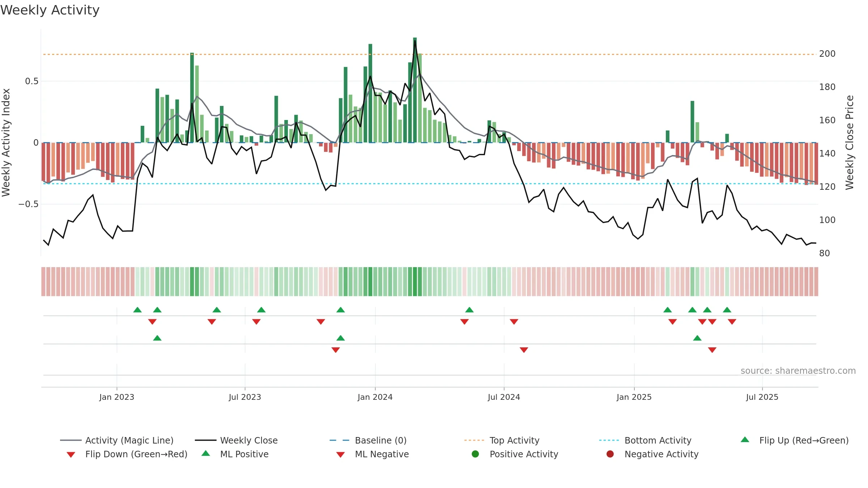This screenshot has width=868, height=488.
Task: Click the green triangle icon beside Flip Up legend
Action: tap(745, 440)
